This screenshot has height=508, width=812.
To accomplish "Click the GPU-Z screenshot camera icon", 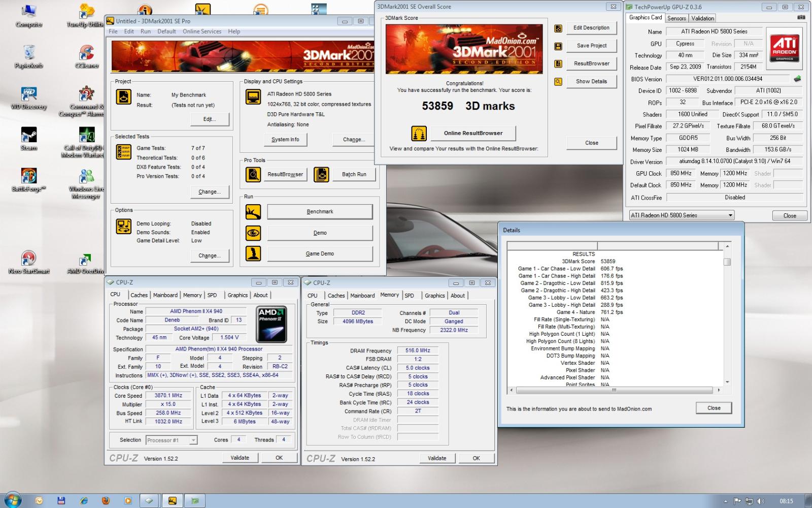I will 801,17.
